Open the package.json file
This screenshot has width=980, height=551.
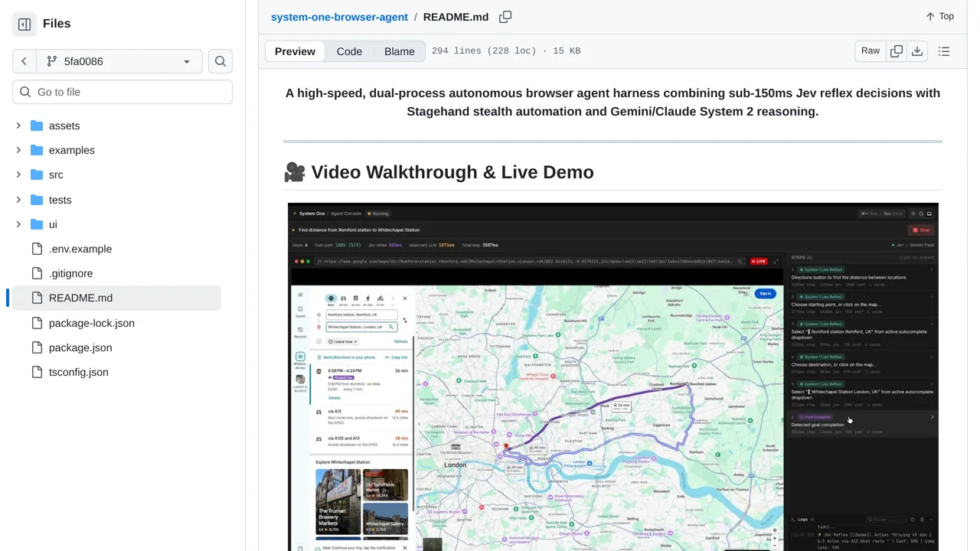tap(80, 347)
